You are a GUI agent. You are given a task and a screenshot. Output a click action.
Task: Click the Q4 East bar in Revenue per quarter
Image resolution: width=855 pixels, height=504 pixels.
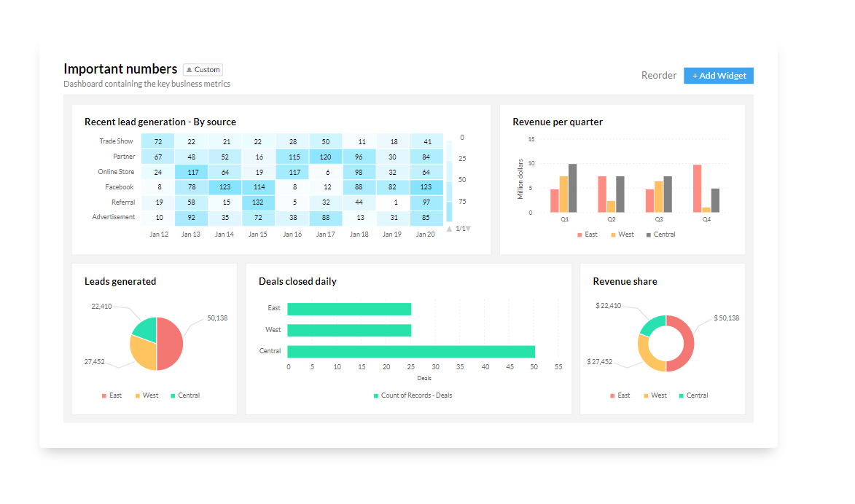point(698,189)
